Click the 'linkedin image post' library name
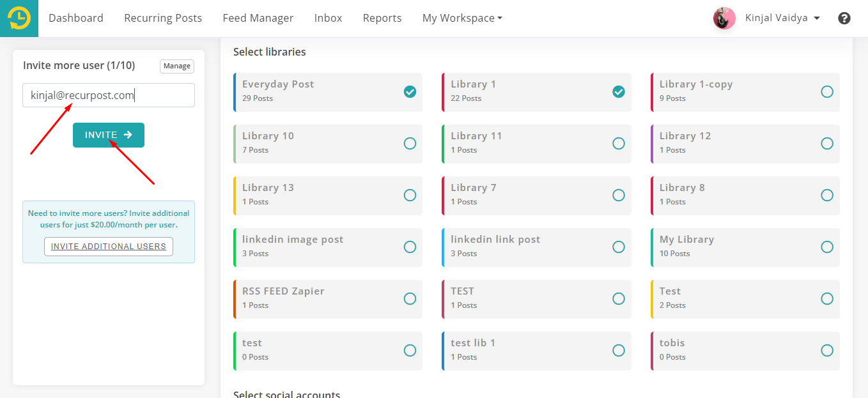The width and height of the screenshot is (868, 398). pyautogui.click(x=293, y=240)
